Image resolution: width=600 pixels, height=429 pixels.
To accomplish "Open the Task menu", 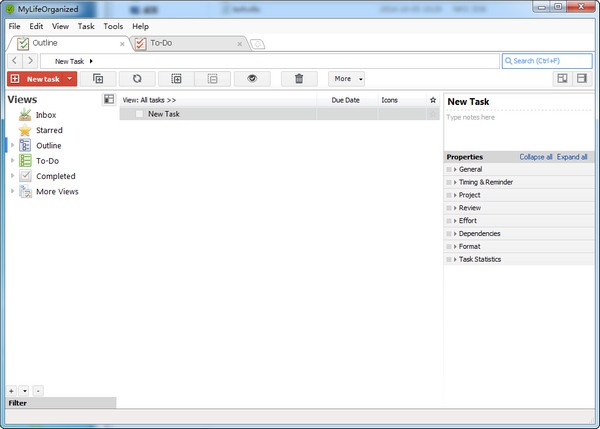I will coord(86,26).
